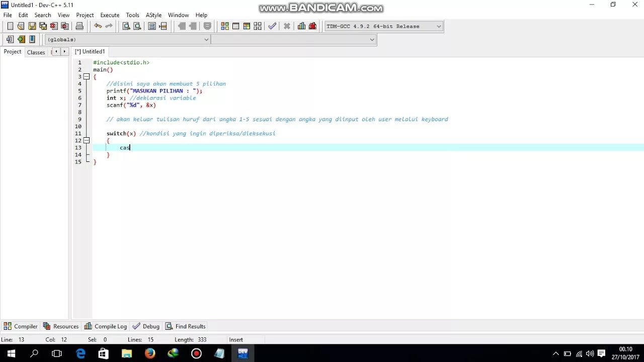This screenshot has height=362, width=644.
Task: Click the Print toolbar icon
Action: coord(79,26)
